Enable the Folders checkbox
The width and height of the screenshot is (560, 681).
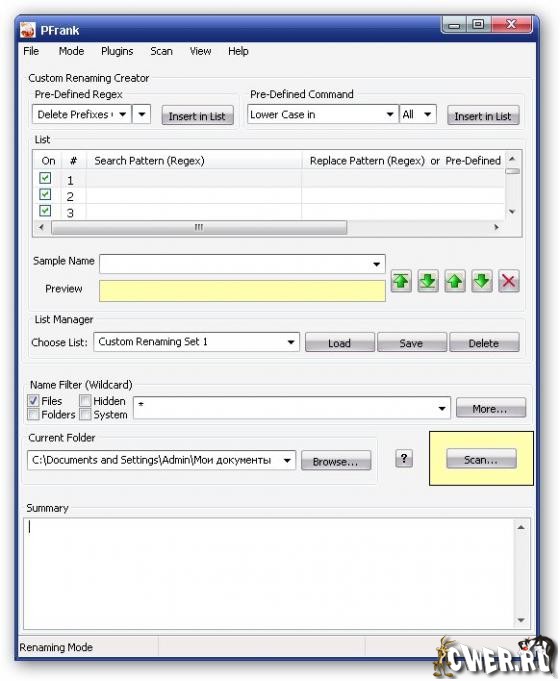point(33,414)
